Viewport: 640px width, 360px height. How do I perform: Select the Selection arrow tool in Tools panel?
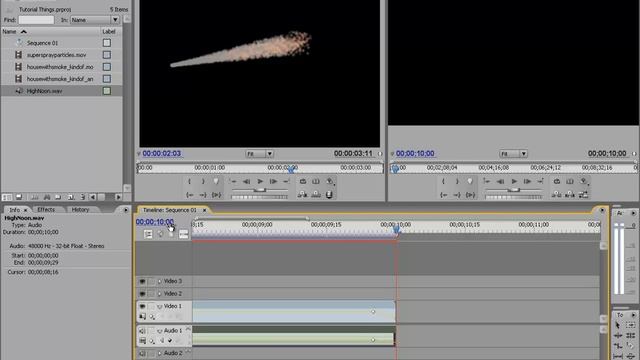[618, 325]
